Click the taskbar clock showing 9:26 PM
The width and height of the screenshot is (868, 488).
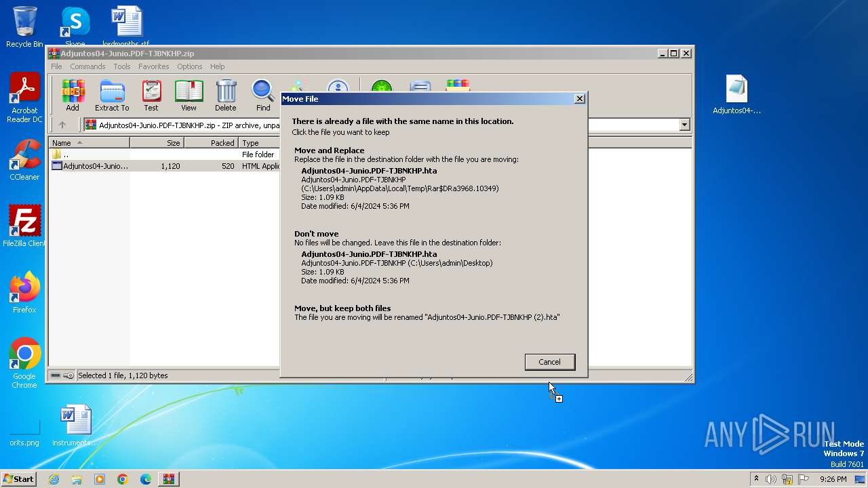(x=833, y=479)
